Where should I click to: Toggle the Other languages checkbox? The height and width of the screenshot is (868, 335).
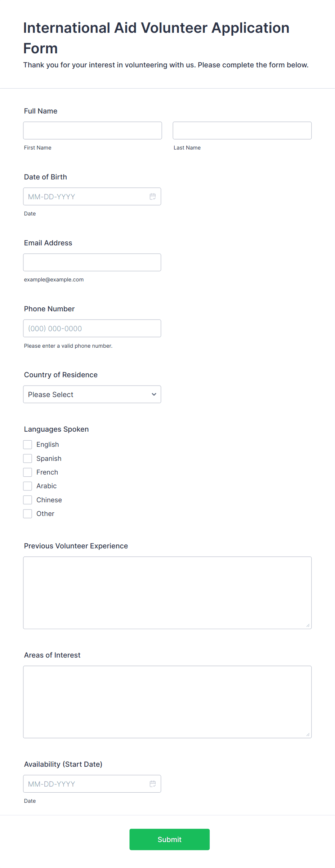pos(27,513)
